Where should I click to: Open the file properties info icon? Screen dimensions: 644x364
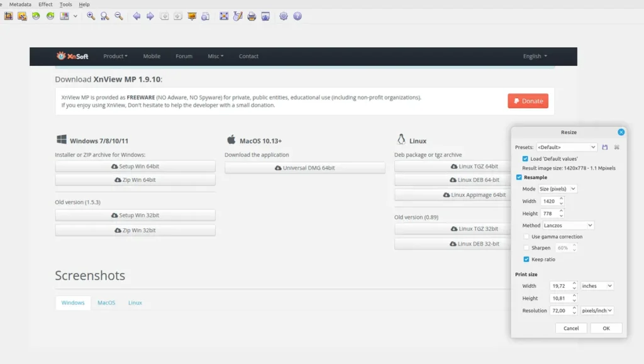(206, 16)
